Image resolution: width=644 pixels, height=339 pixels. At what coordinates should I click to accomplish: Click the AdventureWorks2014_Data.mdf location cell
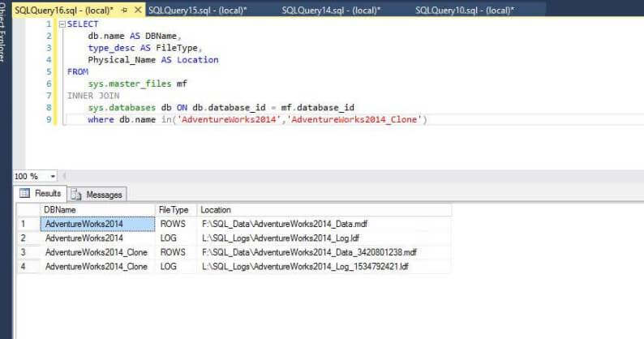tap(324, 224)
